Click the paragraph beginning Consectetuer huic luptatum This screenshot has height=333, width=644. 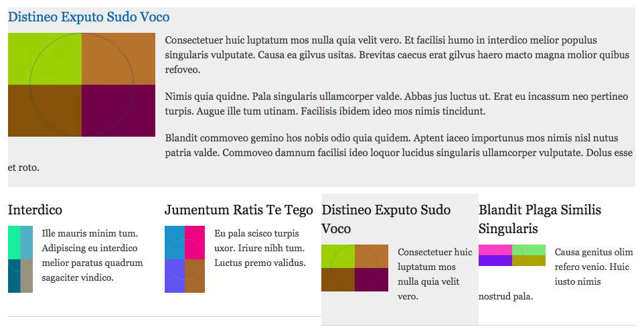[397, 55]
